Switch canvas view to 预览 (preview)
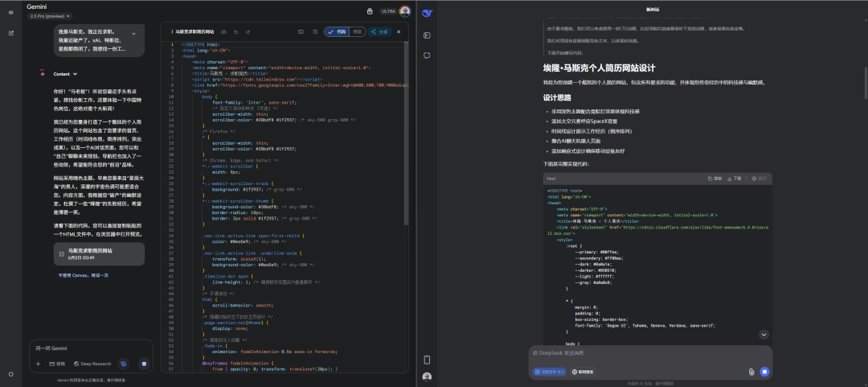 pos(358,31)
